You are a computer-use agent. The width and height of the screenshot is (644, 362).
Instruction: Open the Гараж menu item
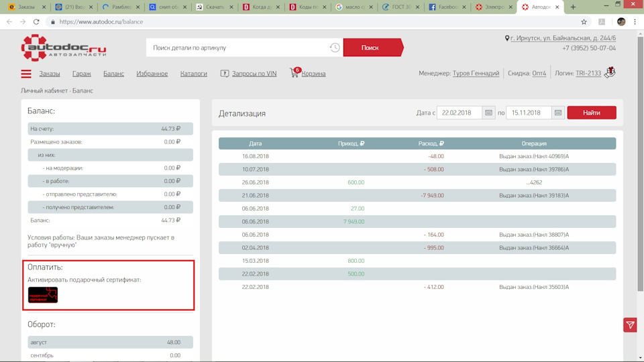pos(81,74)
